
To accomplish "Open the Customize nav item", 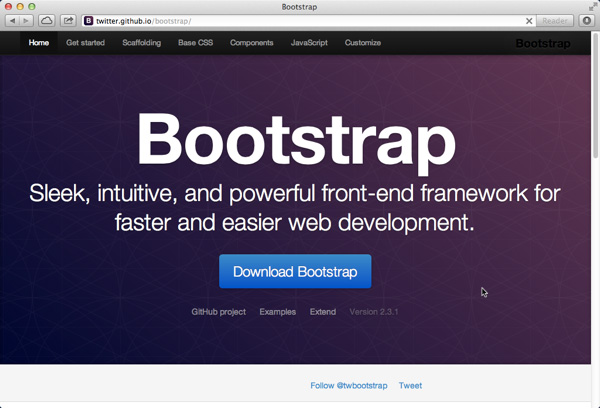I will (x=363, y=43).
